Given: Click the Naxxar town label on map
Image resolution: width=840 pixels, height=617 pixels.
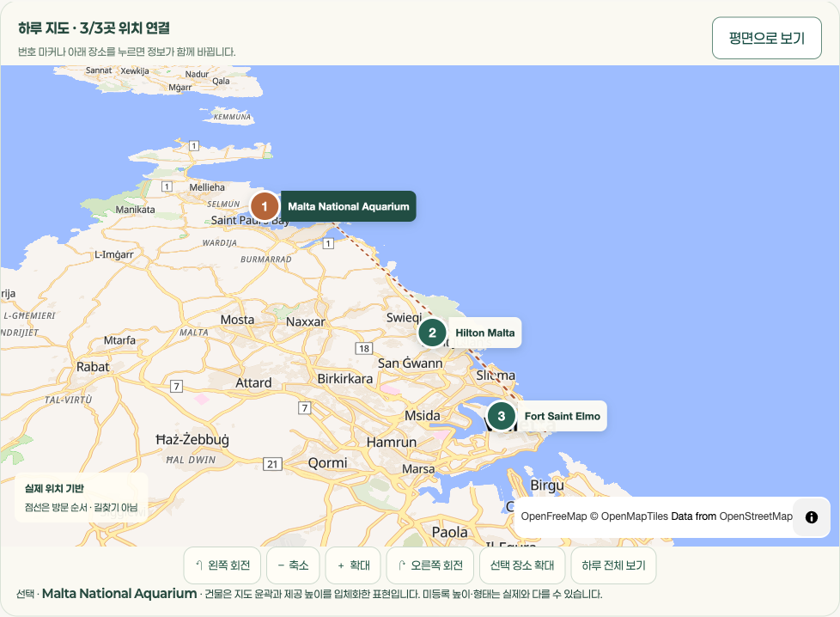Looking at the screenshot, I should 306,322.
